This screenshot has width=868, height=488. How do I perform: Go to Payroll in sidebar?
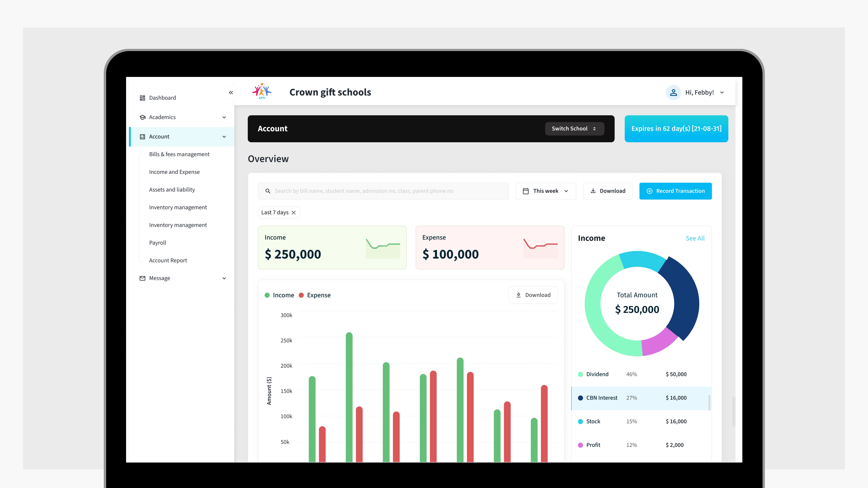click(x=157, y=242)
